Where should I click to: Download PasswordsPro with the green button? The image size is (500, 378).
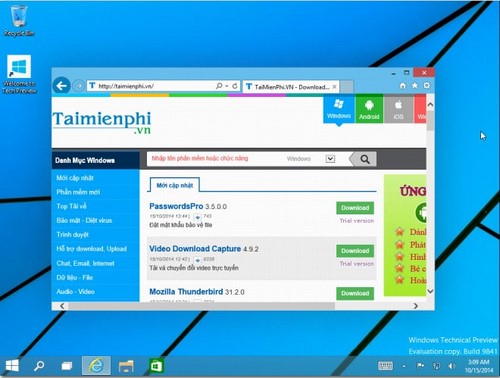pyautogui.click(x=355, y=208)
